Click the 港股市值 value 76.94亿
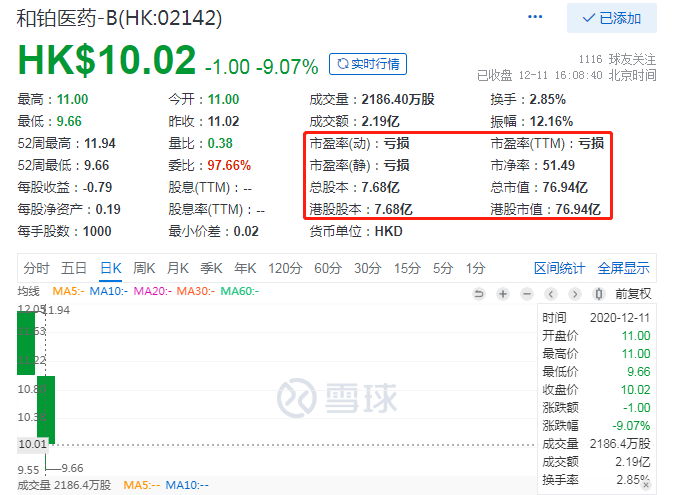 [578, 210]
